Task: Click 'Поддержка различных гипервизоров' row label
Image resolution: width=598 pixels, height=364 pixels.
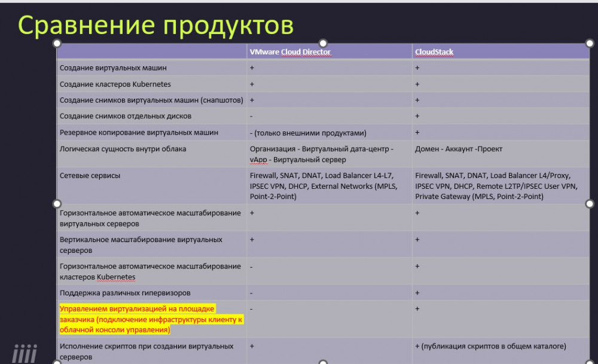Action: click(125, 293)
